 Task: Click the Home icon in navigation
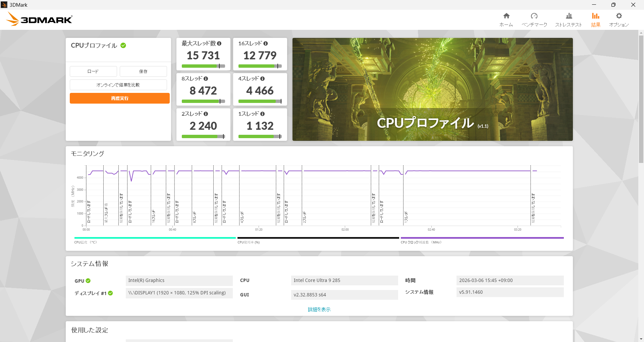(x=506, y=16)
